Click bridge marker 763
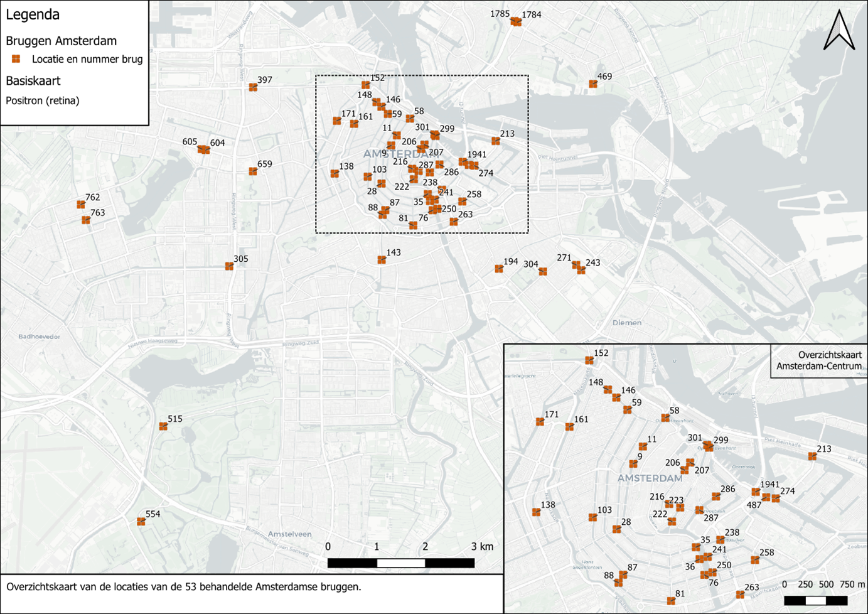Screen dimensions: 868x614 coord(86,220)
